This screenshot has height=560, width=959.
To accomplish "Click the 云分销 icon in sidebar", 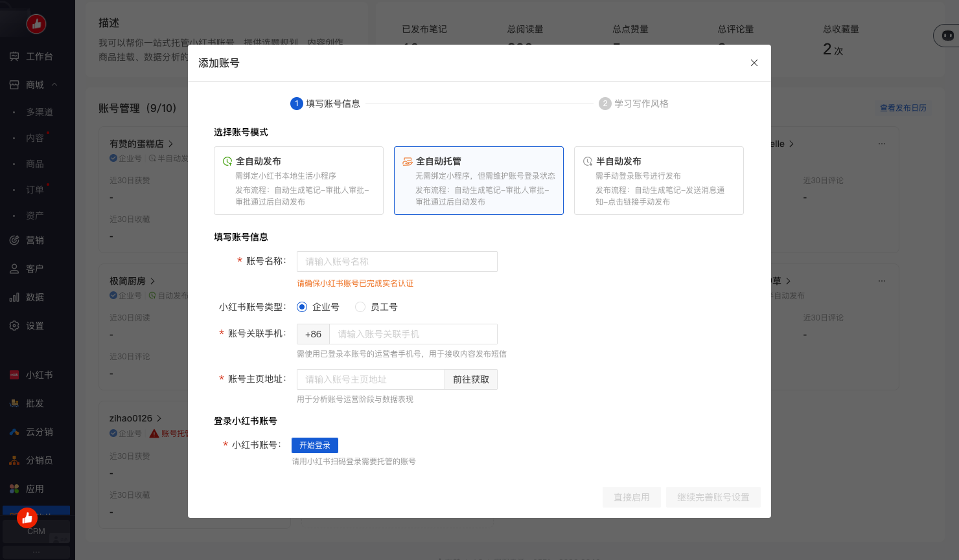I will [x=14, y=432].
